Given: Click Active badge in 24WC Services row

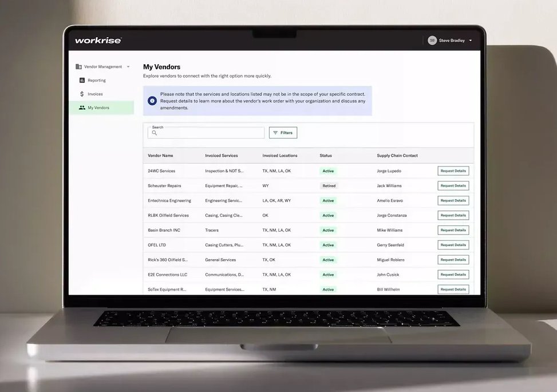Looking at the screenshot, I should (328, 171).
